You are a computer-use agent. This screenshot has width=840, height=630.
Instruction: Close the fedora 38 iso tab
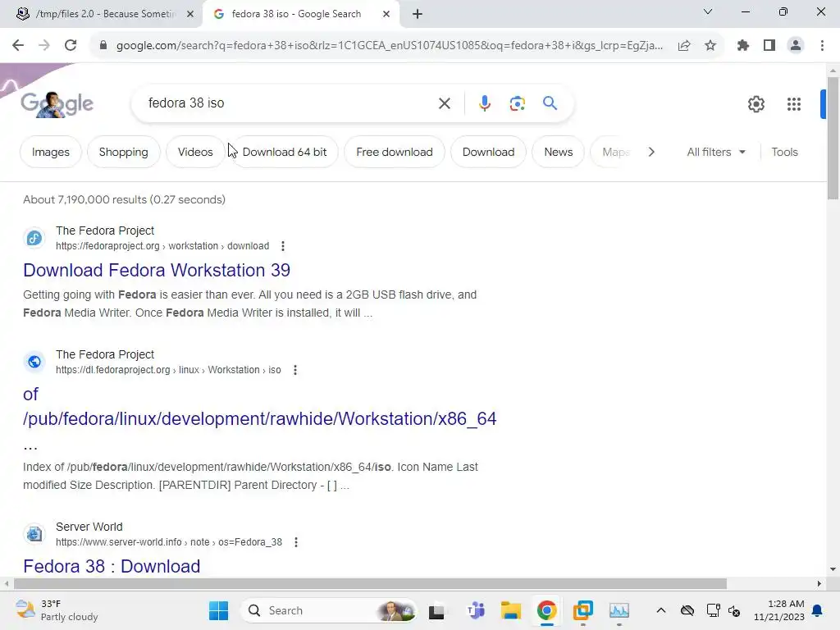point(386,14)
